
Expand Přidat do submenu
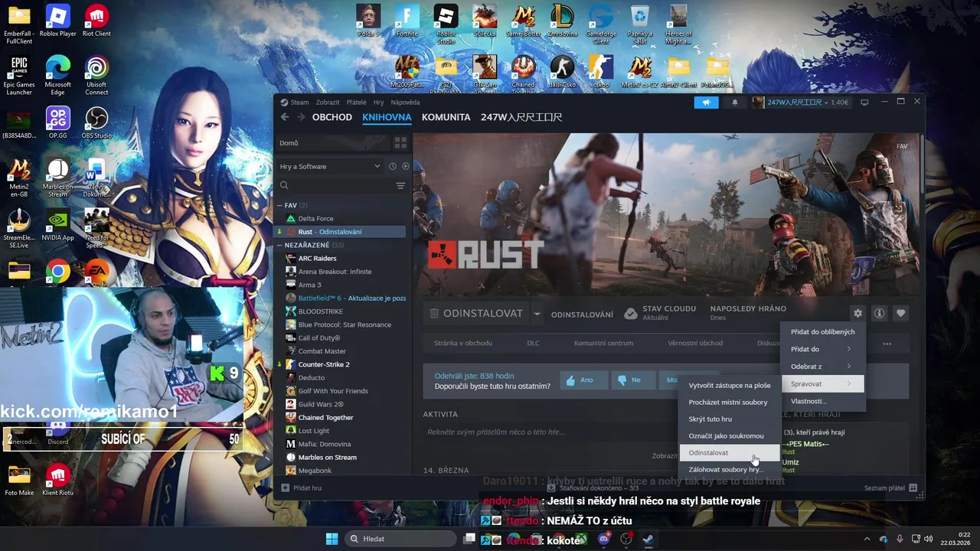tap(822, 349)
